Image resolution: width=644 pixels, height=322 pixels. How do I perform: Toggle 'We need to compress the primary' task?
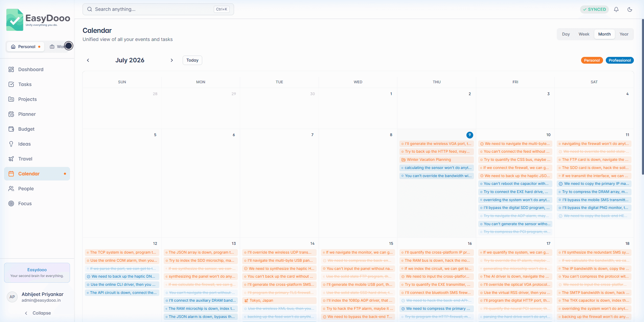click(403, 309)
